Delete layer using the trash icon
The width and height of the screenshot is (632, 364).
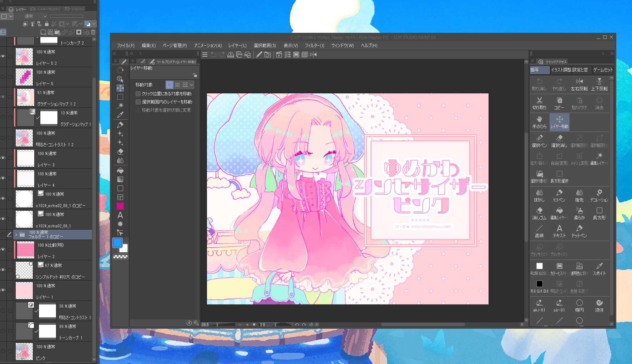point(93,32)
